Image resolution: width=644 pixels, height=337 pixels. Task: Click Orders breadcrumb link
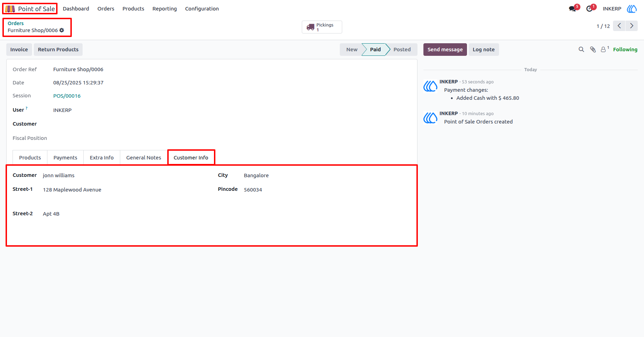coord(16,23)
